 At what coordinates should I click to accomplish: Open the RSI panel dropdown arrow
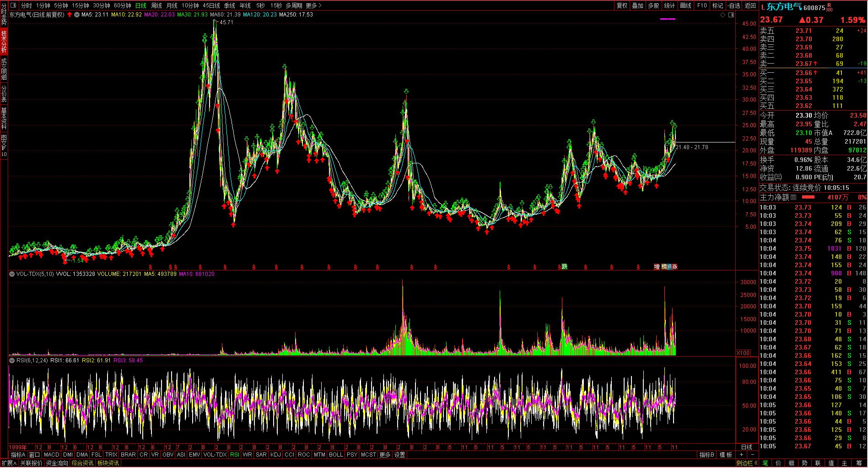pyautogui.click(x=12, y=360)
